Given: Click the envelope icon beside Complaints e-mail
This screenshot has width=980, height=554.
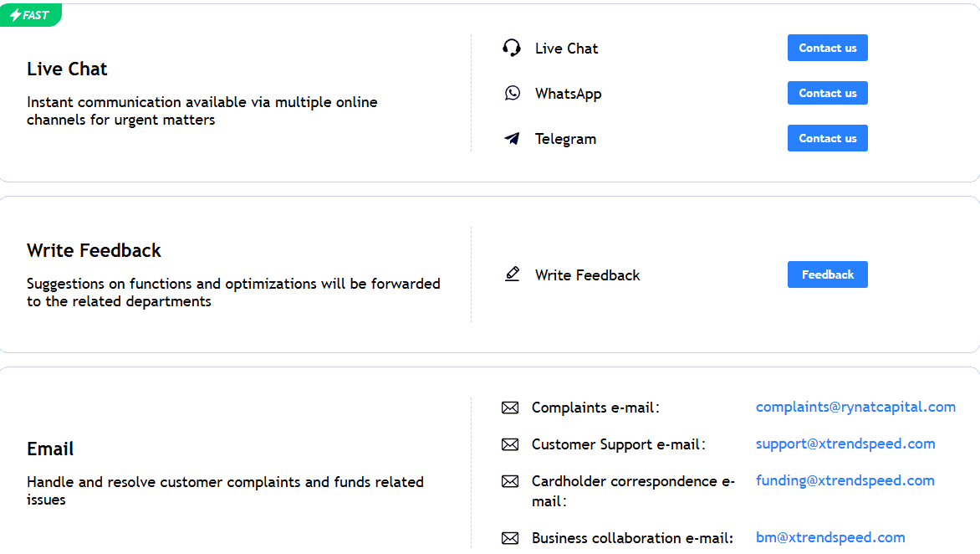Looking at the screenshot, I should [510, 408].
